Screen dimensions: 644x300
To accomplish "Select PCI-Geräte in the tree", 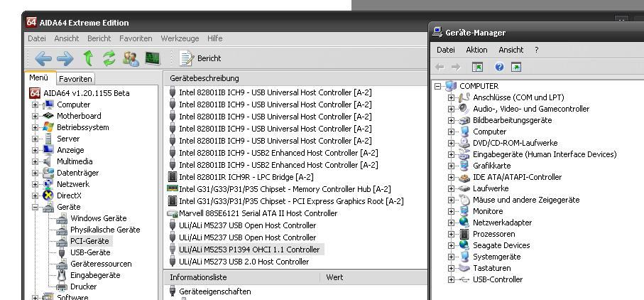I will 89,241.
